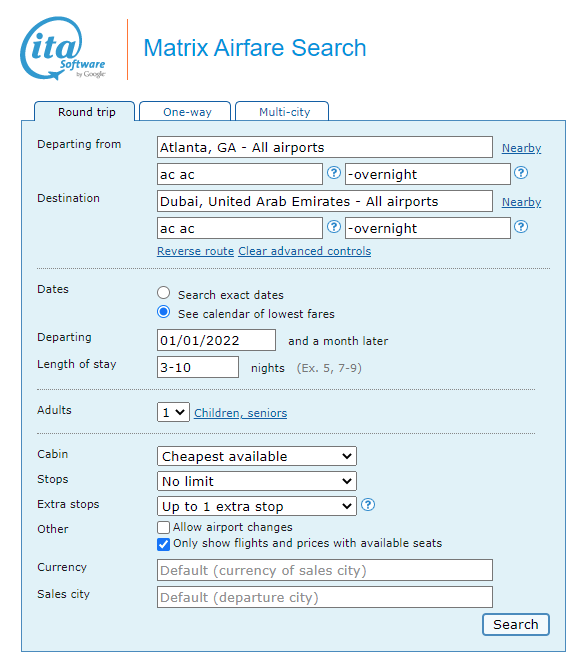The image size is (585, 669).
Task: Open help icon beside departure routing codes
Action: click(334, 173)
